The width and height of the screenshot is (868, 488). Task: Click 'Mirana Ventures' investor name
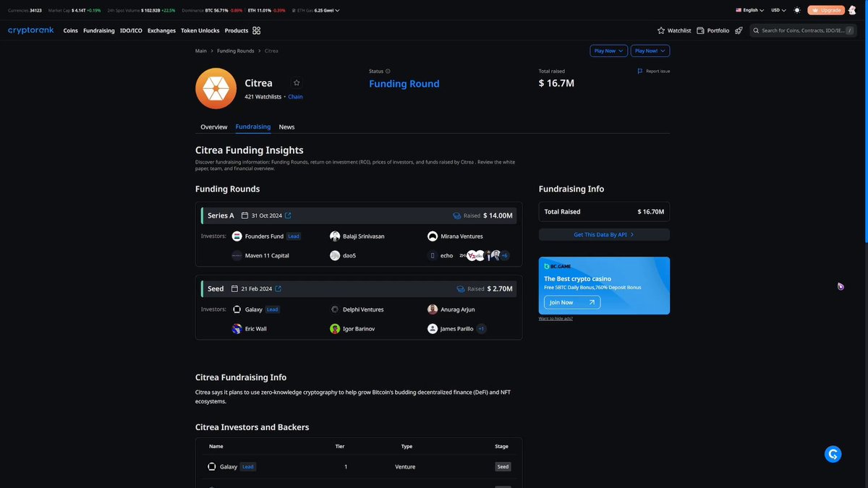point(461,236)
